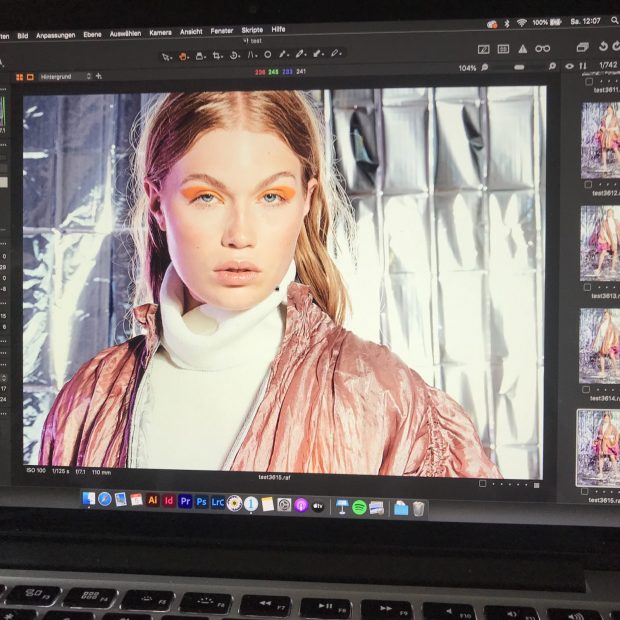Select highlighted thumbnail test3615
The width and height of the screenshot is (620, 620).
click(598, 448)
